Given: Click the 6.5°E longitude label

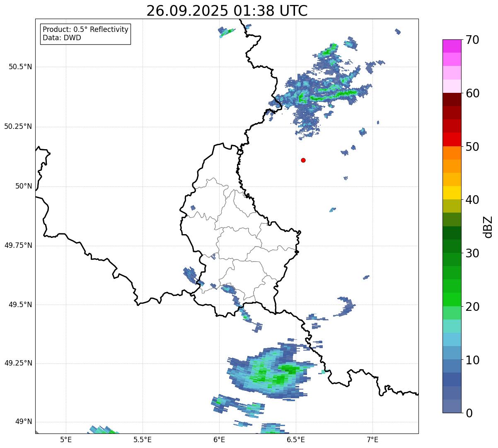Looking at the screenshot, I should coord(296,440).
